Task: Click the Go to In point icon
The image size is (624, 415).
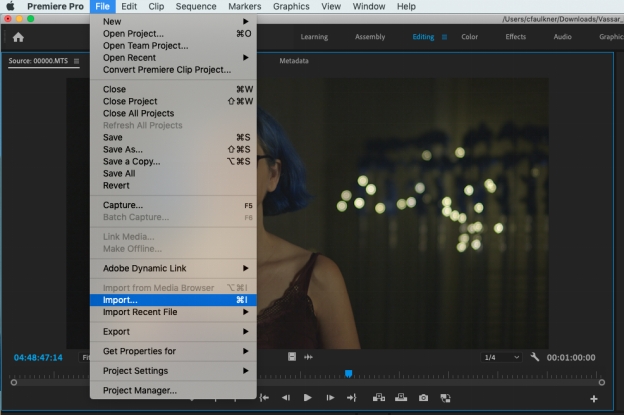Action: tap(264, 397)
